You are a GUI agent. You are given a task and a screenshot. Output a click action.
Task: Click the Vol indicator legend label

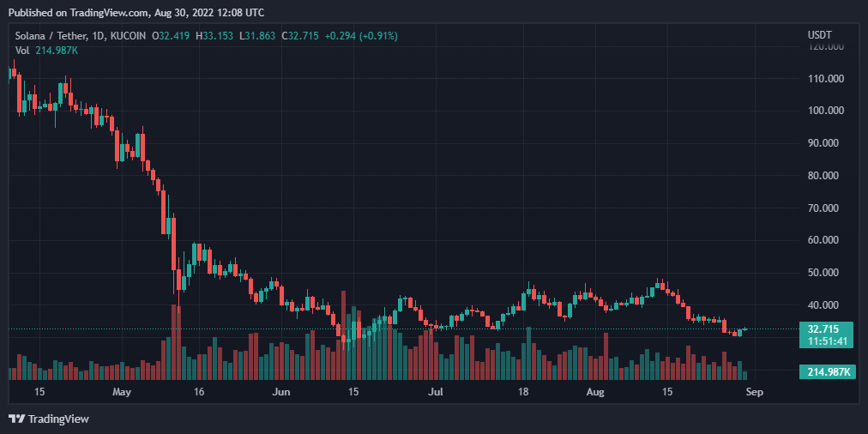click(22, 51)
